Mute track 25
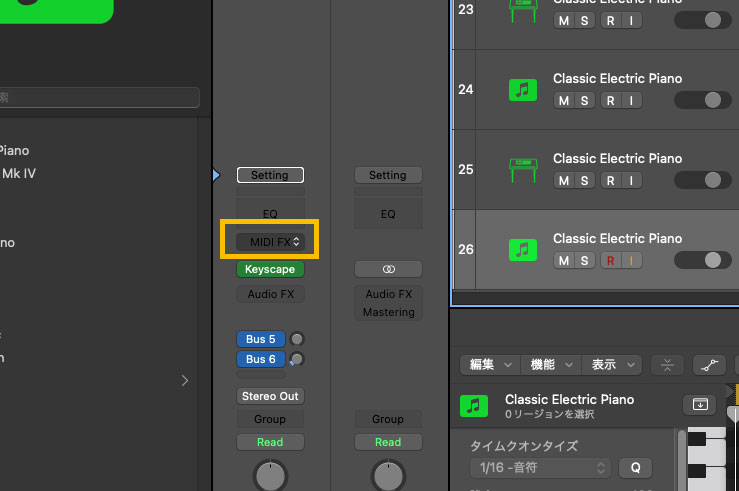Viewport: 739px width, 491px height. (x=564, y=180)
